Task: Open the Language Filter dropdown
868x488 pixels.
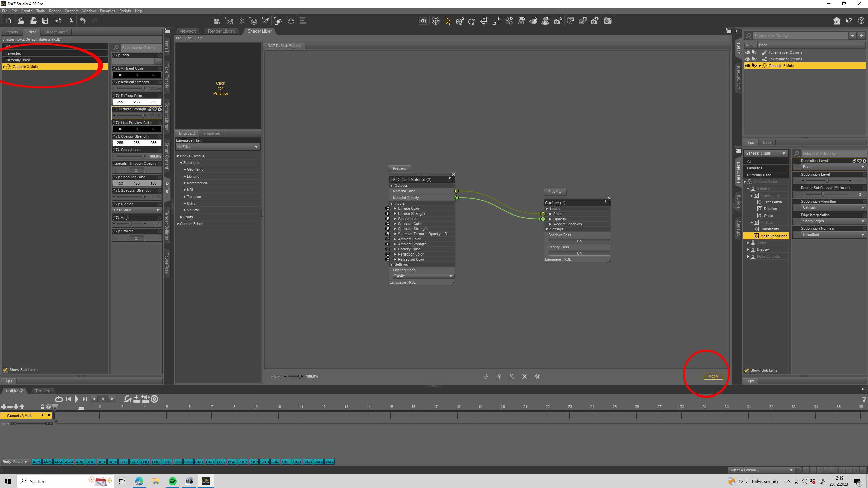Action: [217, 147]
